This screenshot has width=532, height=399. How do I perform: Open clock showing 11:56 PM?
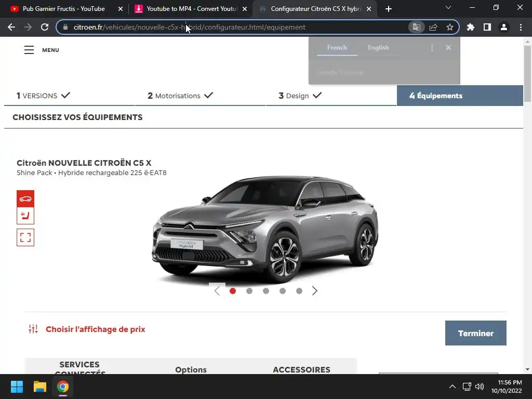point(507,387)
